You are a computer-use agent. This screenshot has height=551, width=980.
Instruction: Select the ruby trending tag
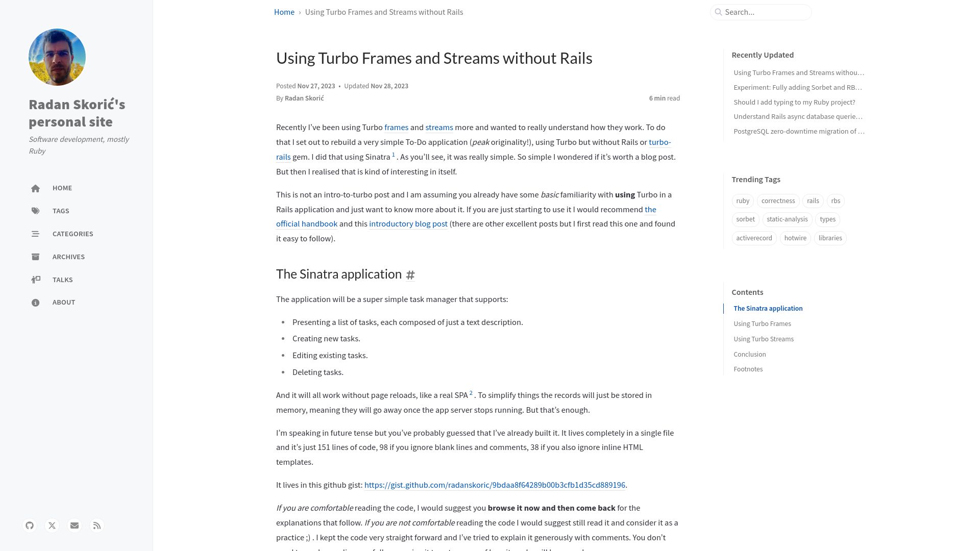click(743, 201)
